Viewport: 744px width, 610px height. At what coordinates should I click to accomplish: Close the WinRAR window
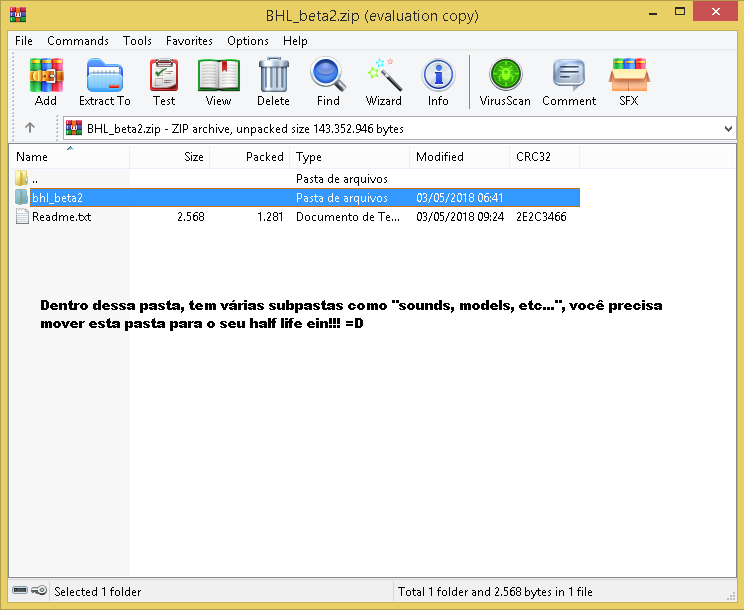(716, 11)
